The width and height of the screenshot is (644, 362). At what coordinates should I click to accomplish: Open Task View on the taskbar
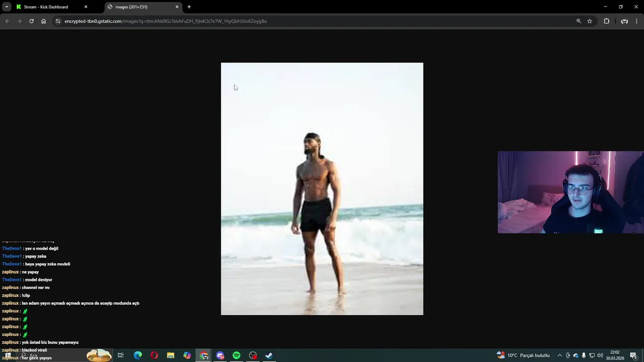(x=121, y=355)
